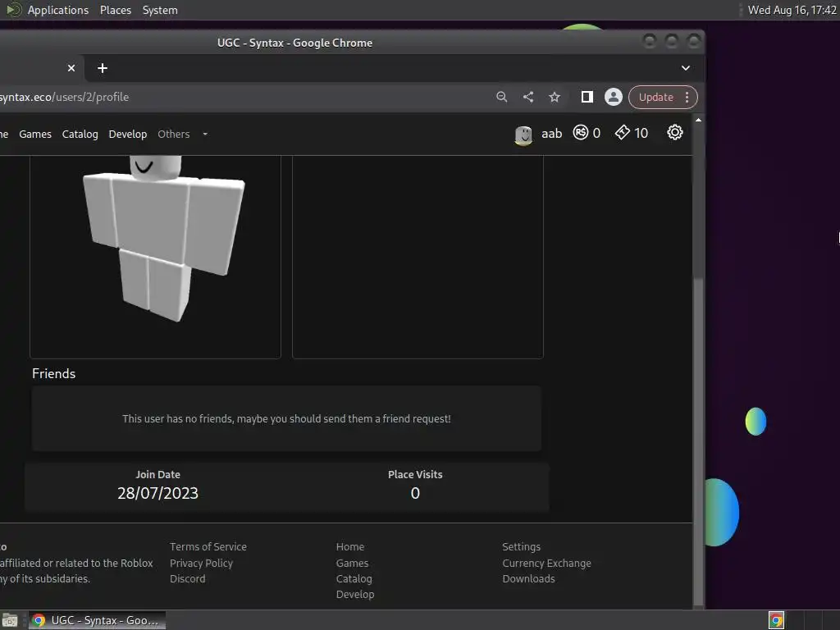Close the current Chrome tab
Viewport: 840px width, 630px height.
click(71, 68)
